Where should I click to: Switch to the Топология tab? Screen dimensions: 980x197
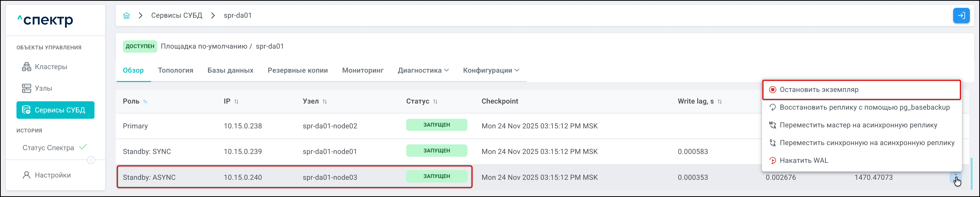[175, 70]
